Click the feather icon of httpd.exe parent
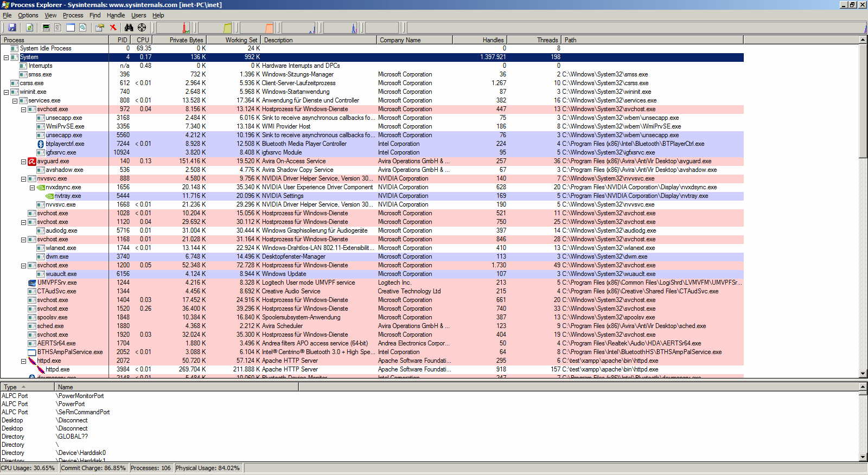The image size is (868, 475). (x=31, y=361)
